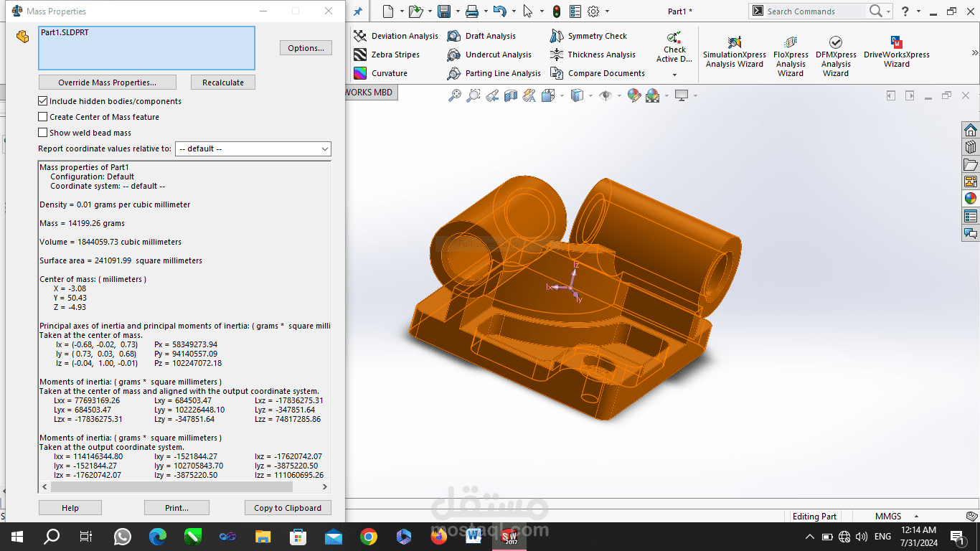Expand the Undo dropdown arrow

tap(513, 11)
